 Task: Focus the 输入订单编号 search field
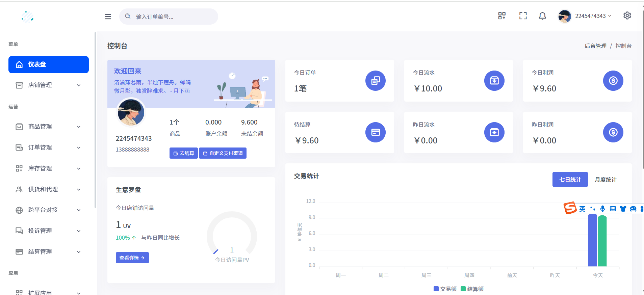[169, 17]
